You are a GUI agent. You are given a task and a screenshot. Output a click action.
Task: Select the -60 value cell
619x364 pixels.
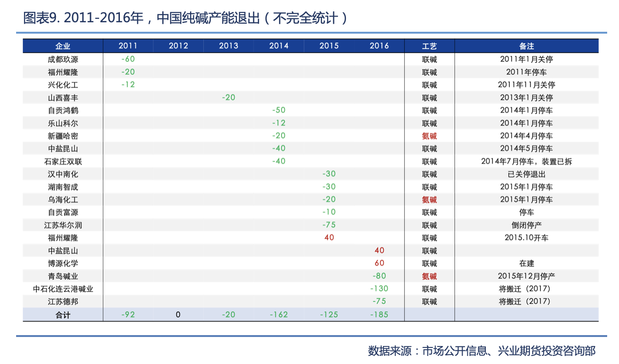[128, 59]
